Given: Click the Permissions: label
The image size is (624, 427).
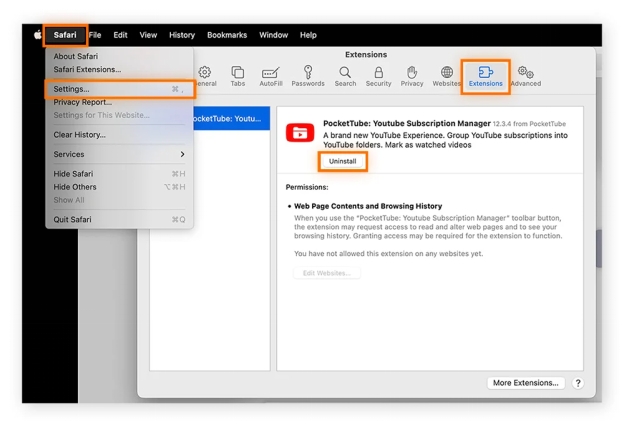Looking at the screenshot, I should 307,187.
